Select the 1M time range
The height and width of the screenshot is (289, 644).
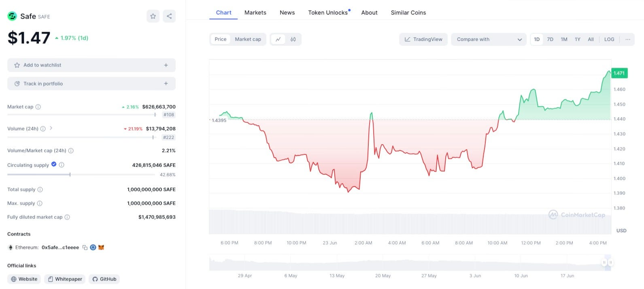pos(564,39)
